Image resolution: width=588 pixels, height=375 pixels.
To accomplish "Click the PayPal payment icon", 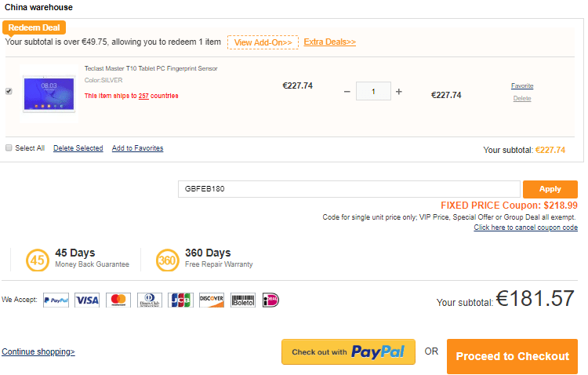I will pos(56,300).
